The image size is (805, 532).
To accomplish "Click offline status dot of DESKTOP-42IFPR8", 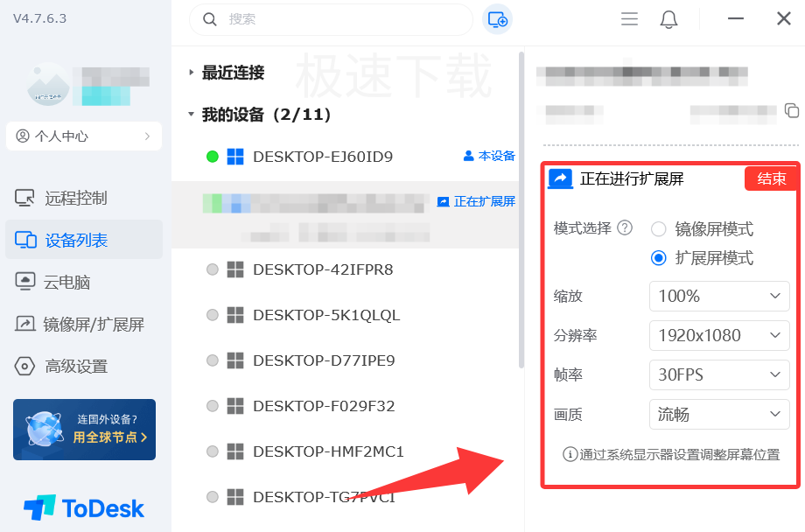I will pyautogui.click(x=212, y=269).
